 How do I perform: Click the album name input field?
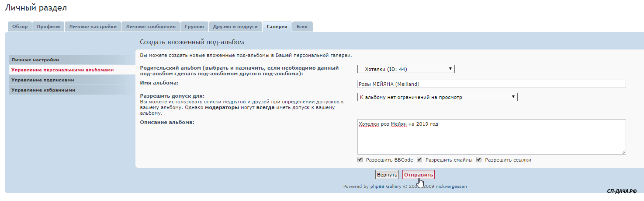tap(491, 84)
